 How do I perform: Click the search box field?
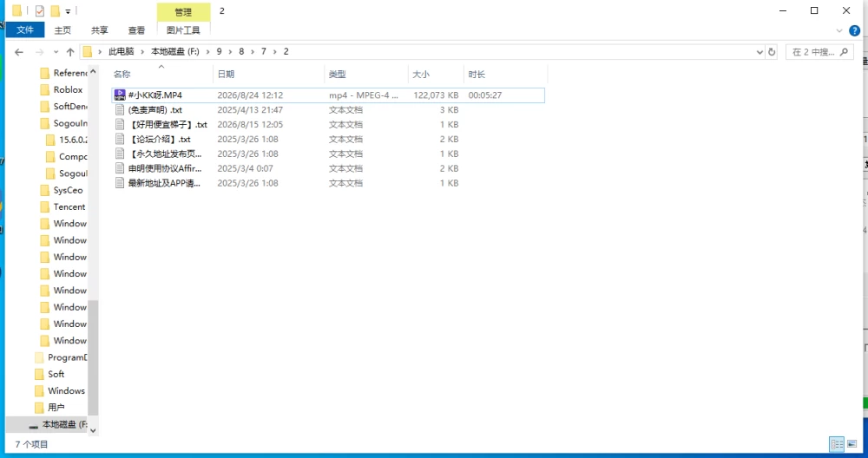coord(819,52)
